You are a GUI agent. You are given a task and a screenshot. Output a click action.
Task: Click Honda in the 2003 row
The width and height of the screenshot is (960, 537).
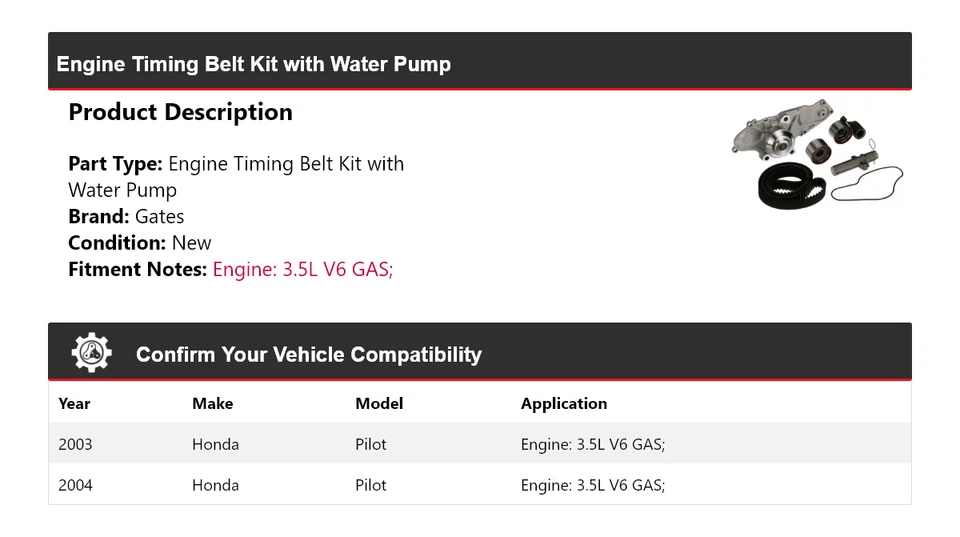pos(215,444)
